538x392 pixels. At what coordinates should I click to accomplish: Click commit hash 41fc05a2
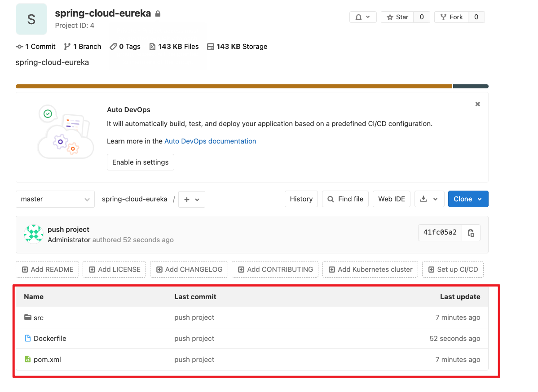pos(440,233)
